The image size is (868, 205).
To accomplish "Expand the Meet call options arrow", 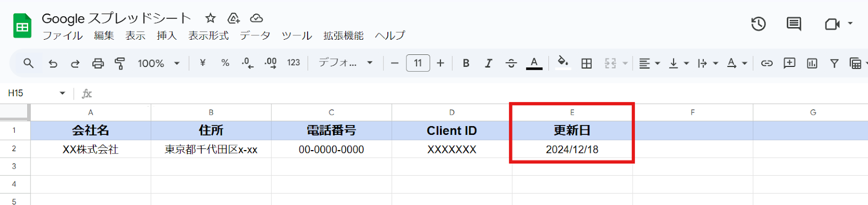I will [850, 23].
